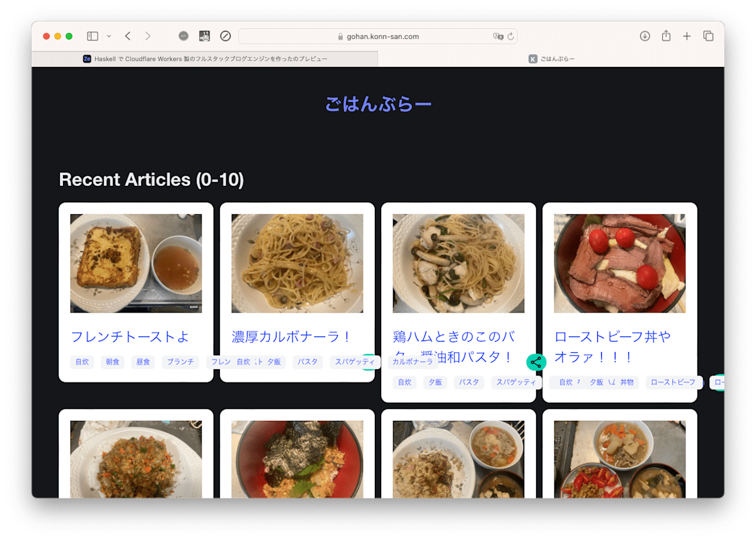Viewport: 756px width, 540px height.
Task: Click the carbonara spaghetti photo thumbnail
Action: 297,263
